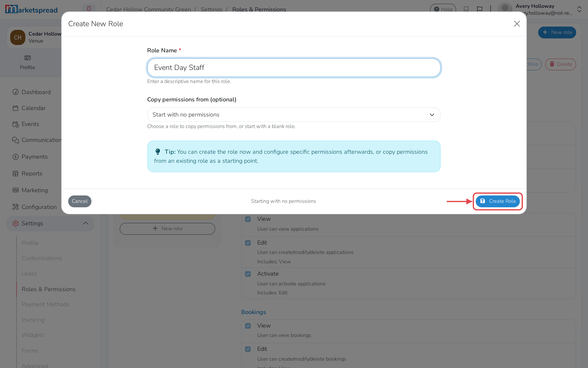The image size is (588, 368).
Task: Click the book icon beside Help
Action: click(466, 9)
